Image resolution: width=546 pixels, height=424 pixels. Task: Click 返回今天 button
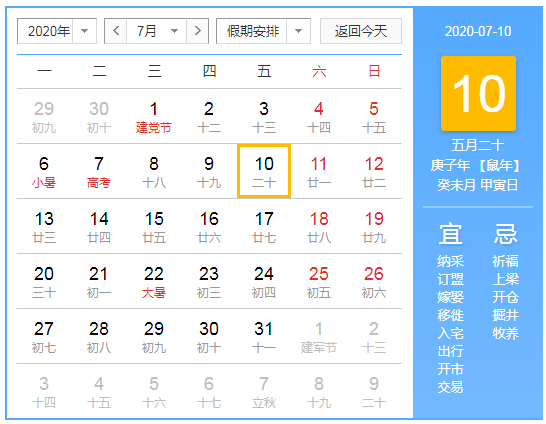[x=361, y=31]
